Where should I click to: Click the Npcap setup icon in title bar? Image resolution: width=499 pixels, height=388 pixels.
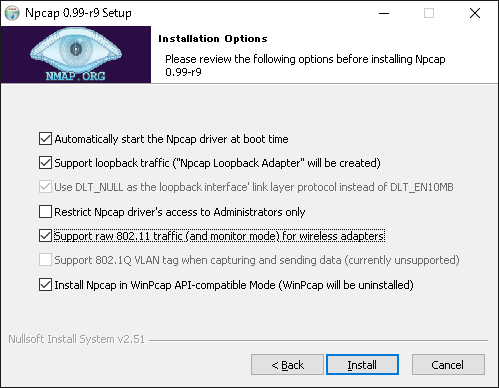[x=12, y=13]
